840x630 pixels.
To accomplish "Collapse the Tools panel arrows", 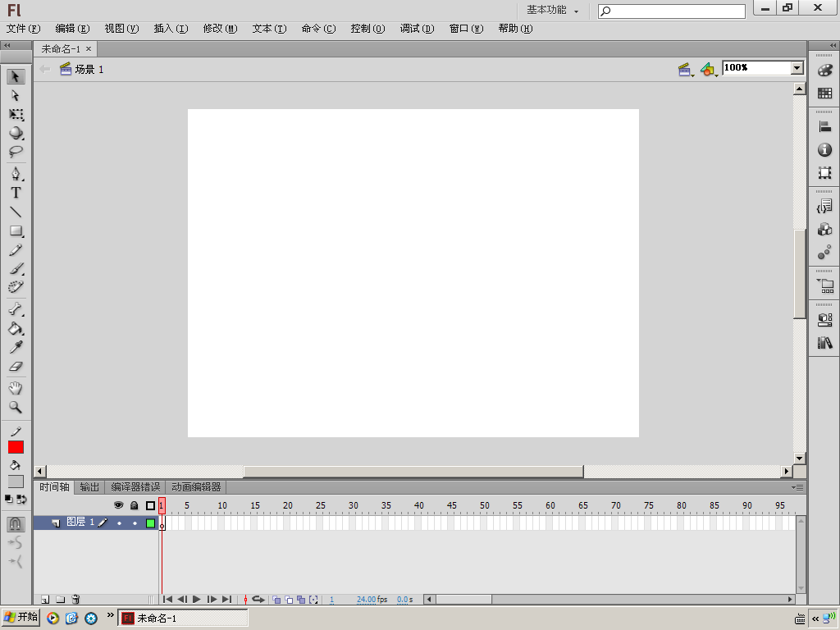I will click(7, 46).
